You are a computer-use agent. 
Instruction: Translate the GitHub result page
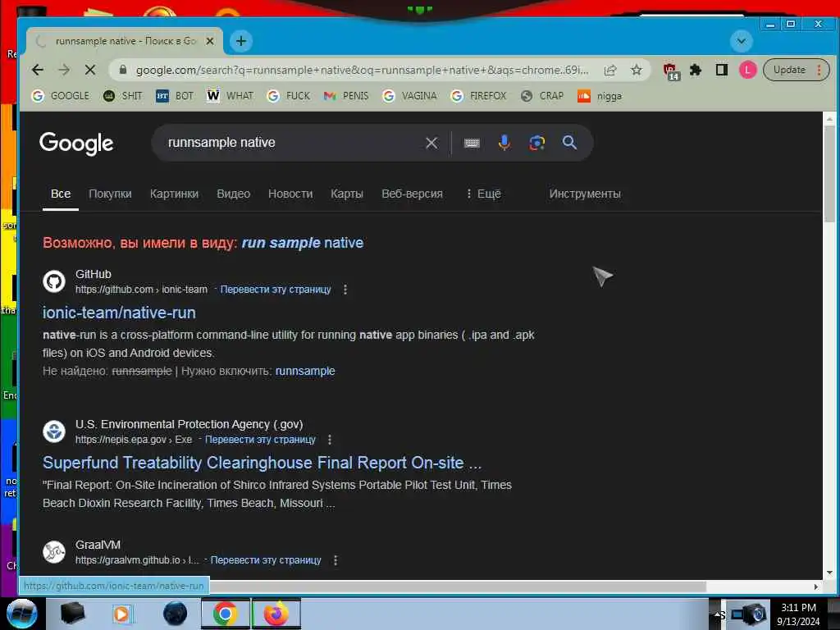coord(276,290)
